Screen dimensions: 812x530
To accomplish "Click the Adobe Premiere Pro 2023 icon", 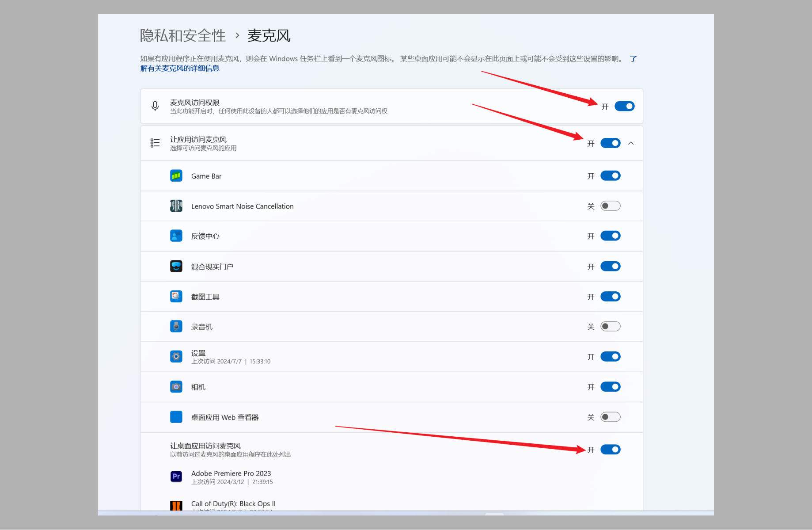I will 176,477.
